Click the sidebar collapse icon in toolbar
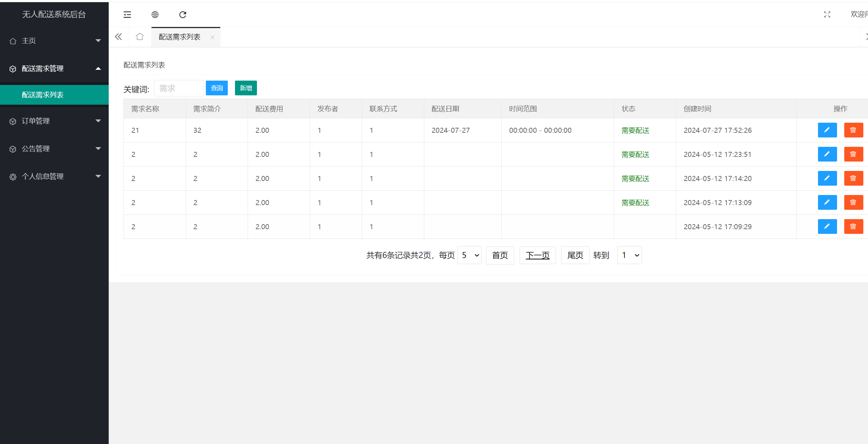Screen dimensions: 868x444 127,14
